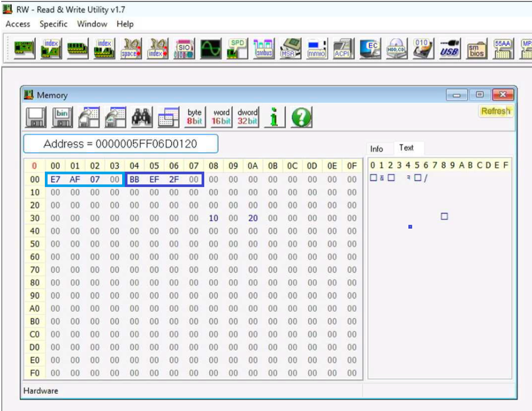
Task: Select the 07 byte cell in row 00
Action: click(94, 179)
